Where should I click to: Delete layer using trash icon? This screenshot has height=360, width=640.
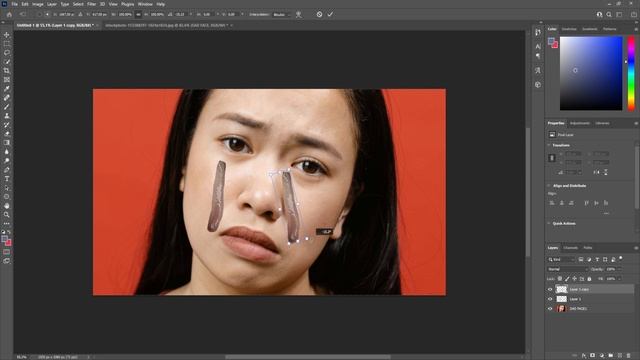[x=629, y=356]
